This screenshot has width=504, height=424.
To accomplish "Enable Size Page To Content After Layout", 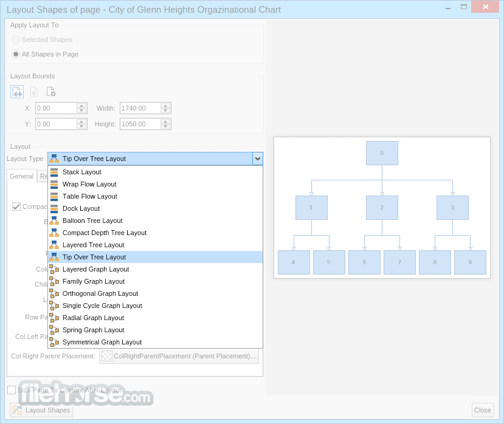I will pos(12,390).
